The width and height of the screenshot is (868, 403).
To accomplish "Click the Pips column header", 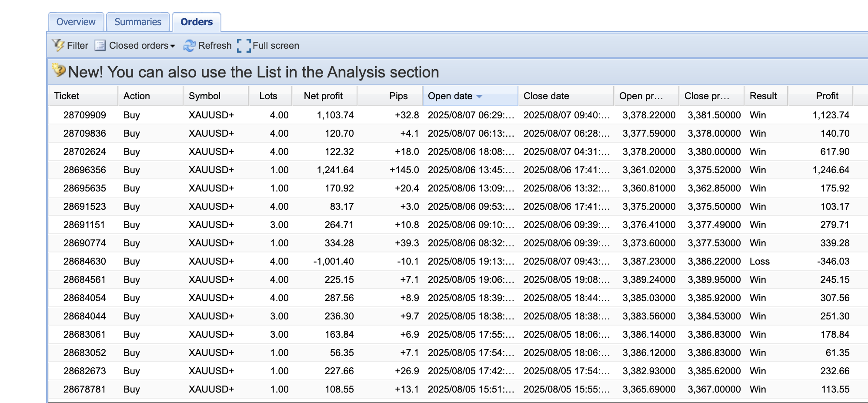I will (398, 96).
